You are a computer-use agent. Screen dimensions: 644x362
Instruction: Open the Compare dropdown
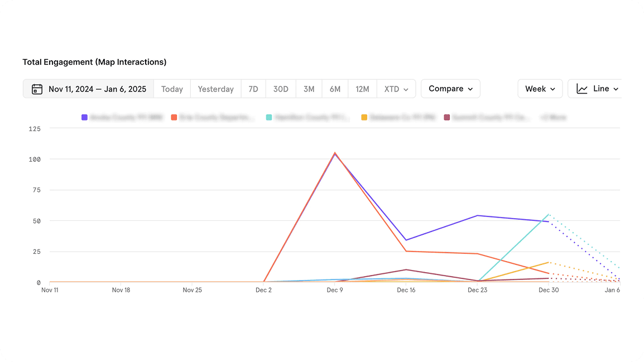[x=450, y=89]
